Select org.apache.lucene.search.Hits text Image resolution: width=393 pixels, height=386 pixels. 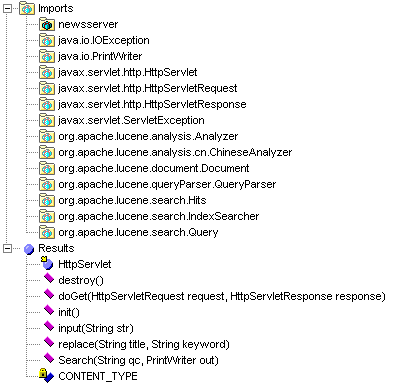point(132,200)
